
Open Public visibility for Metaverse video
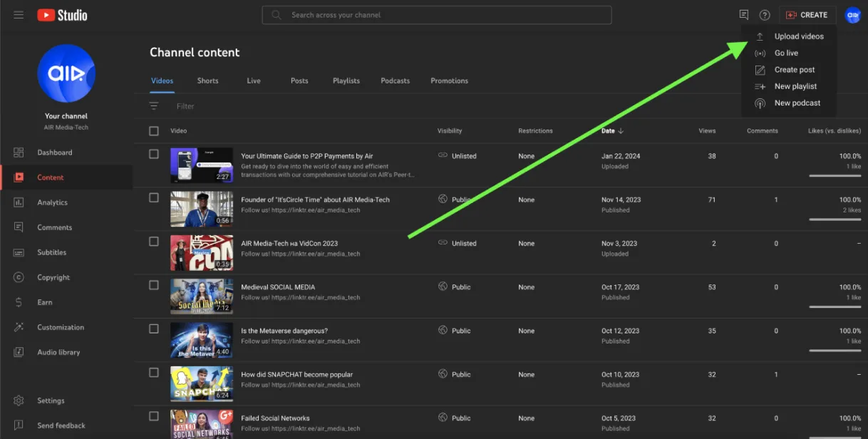455,331
